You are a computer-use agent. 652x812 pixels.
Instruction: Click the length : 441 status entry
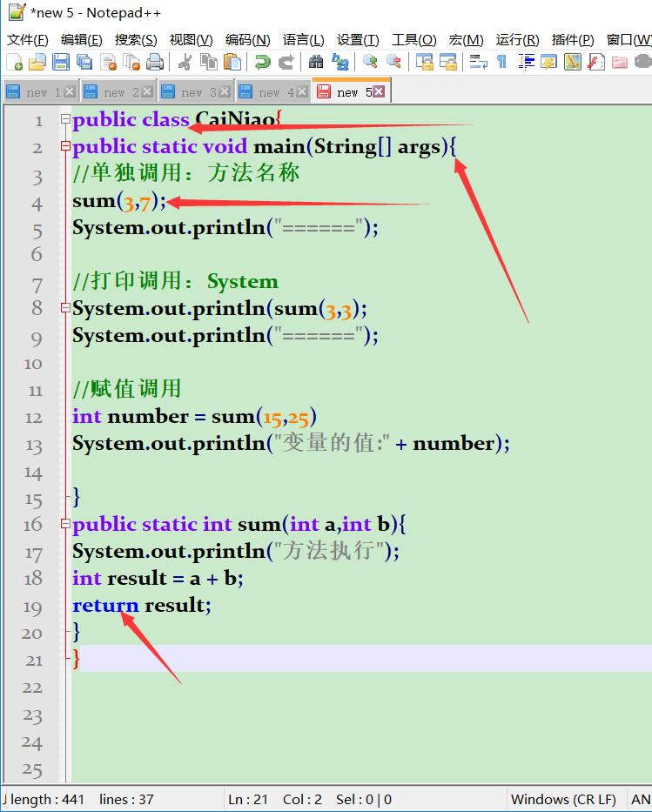47,800
